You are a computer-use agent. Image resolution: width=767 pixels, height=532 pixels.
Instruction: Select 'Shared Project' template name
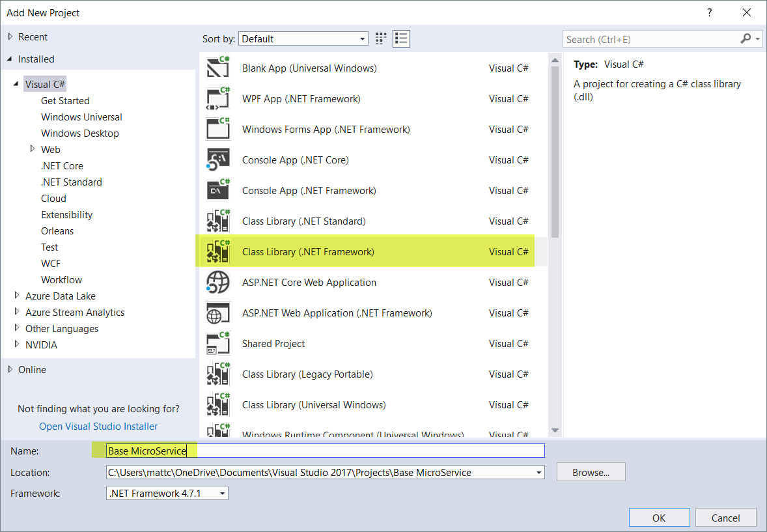coord(273,344)
